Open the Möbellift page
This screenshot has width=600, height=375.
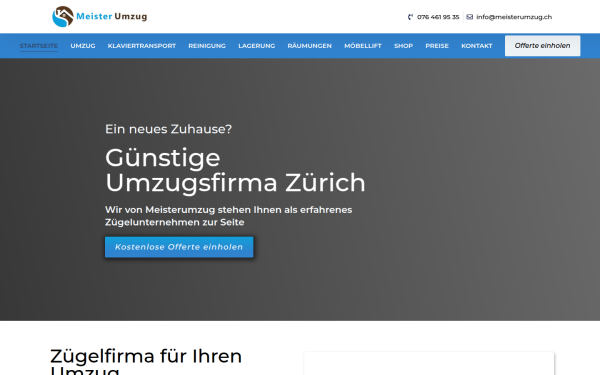363,46
